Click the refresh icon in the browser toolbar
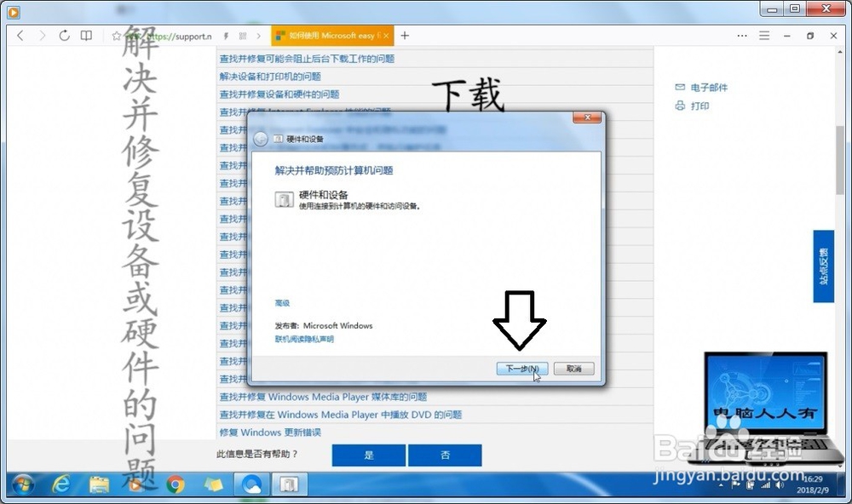Viewport: 852px width, 504px height. [x=64, y=36]
